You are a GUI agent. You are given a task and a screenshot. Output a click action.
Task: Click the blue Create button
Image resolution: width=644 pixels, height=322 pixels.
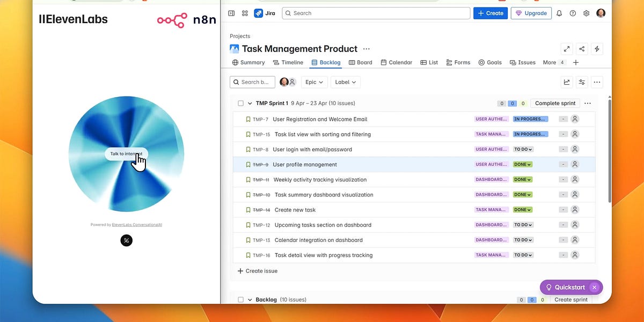[491, 13]
